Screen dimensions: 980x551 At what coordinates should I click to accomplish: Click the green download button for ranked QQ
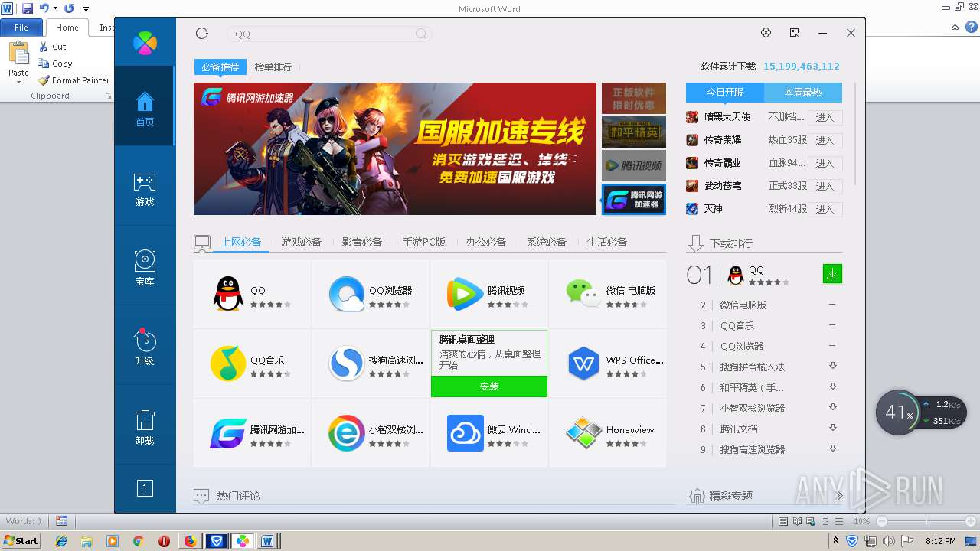tap(832, 273)
